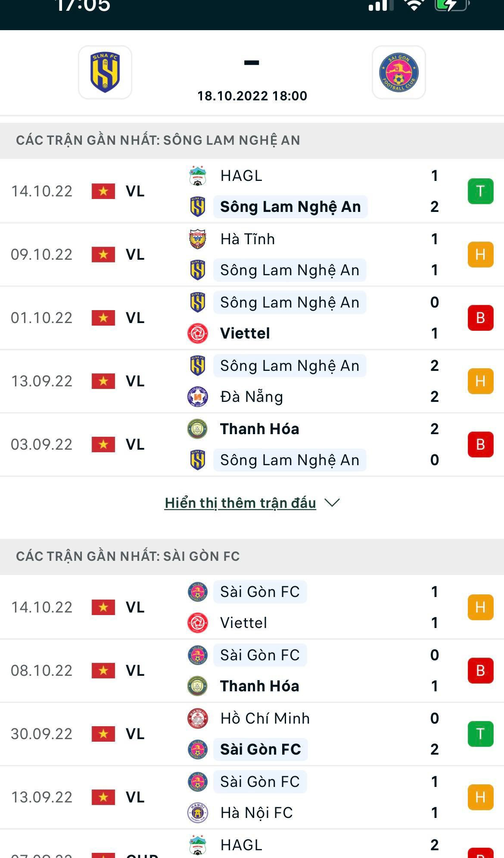Tap Đà Nẵng club logo

pyautogui.click(x=198, y=397)
